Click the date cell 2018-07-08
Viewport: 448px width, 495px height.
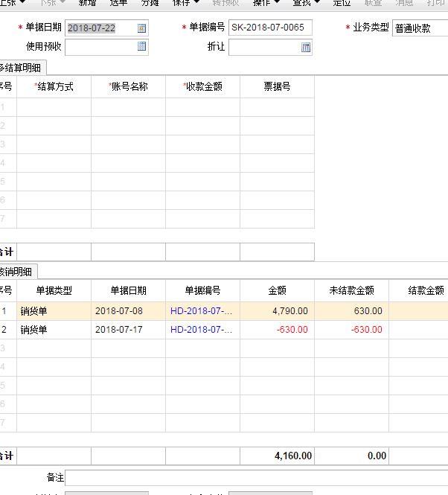coord(129,311)
